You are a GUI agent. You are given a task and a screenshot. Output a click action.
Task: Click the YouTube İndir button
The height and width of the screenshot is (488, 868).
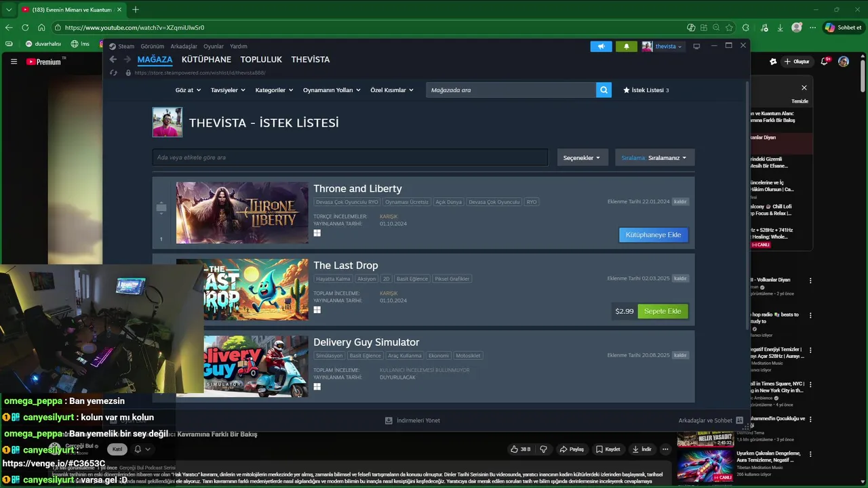642,449
